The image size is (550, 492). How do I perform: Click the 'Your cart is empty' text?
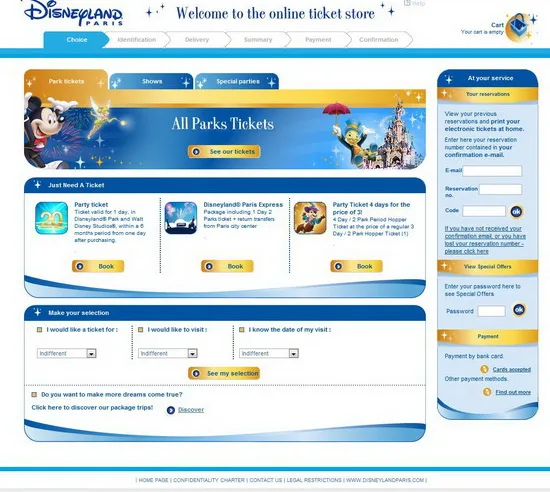tap(482, 32)
